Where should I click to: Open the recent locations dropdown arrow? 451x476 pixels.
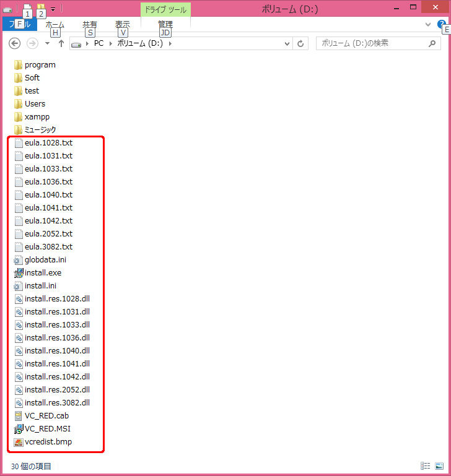click(x=47, y=43)
